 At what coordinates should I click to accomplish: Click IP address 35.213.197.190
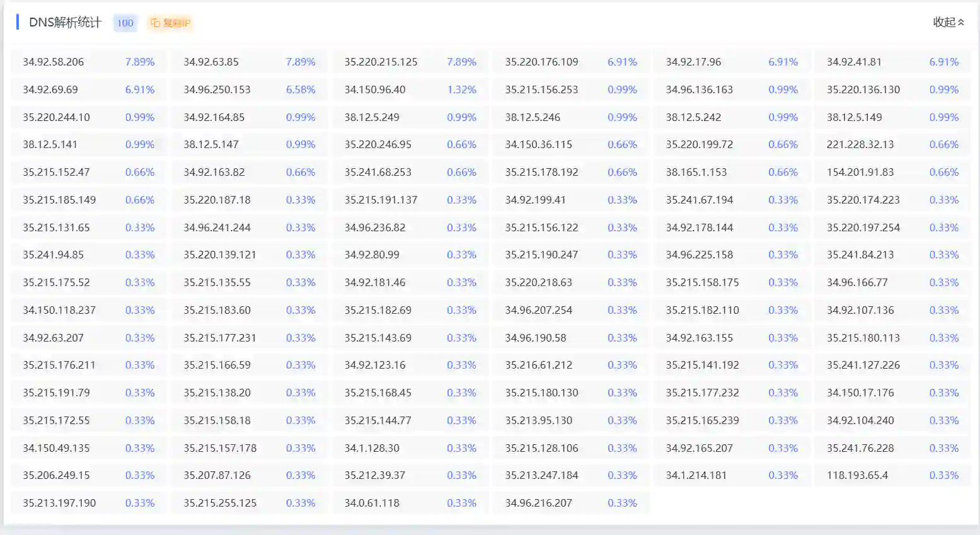59,503
